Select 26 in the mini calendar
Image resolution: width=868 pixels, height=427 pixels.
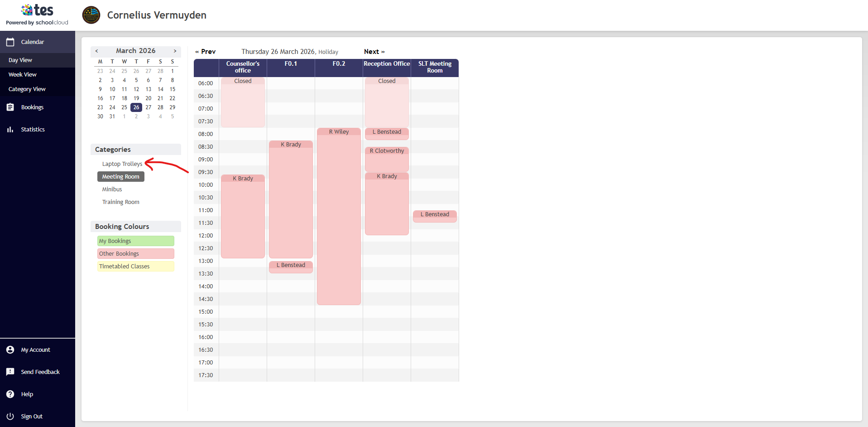click(136, 107)
